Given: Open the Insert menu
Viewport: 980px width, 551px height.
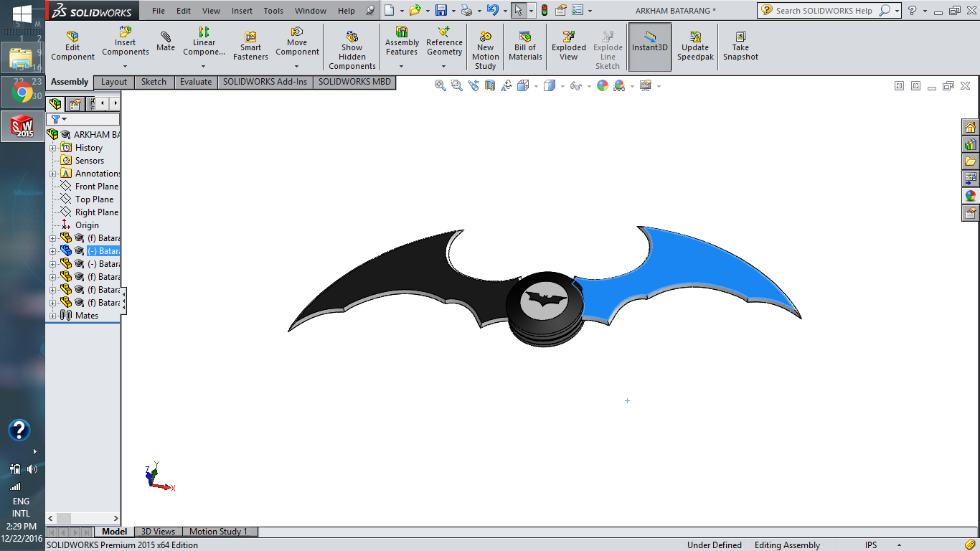Looking at the screenshot, I should tap(242, 11).
